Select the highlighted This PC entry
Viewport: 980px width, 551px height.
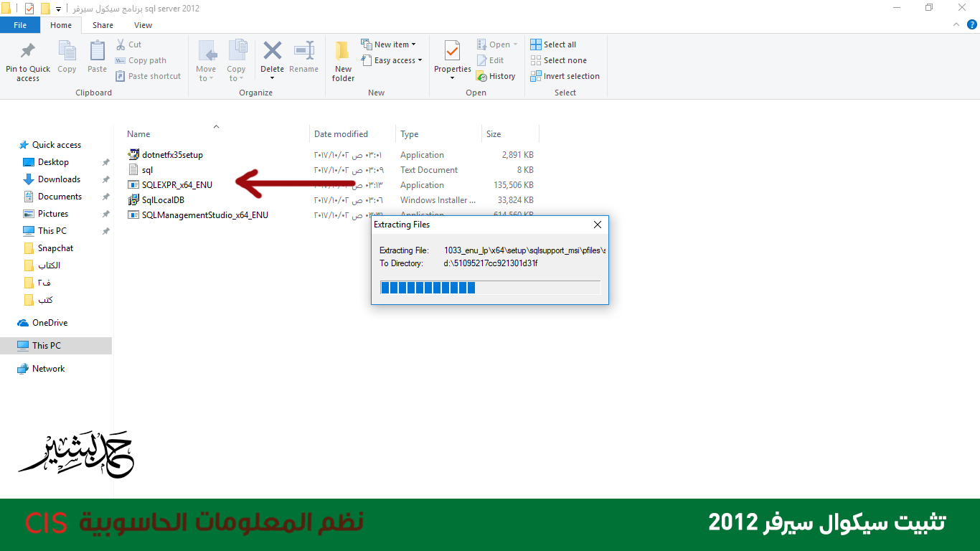click(56, 346)
